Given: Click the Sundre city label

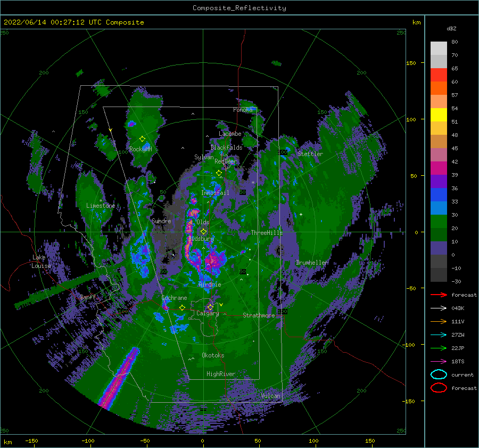Looking at the screenshot, I should pyautogui.click(x=161, y=221).
